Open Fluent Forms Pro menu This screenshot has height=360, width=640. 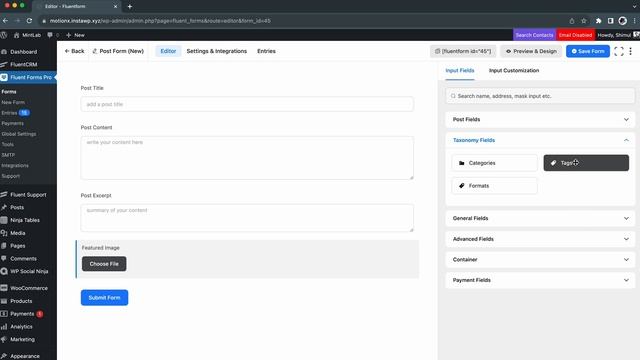(29, 77)
